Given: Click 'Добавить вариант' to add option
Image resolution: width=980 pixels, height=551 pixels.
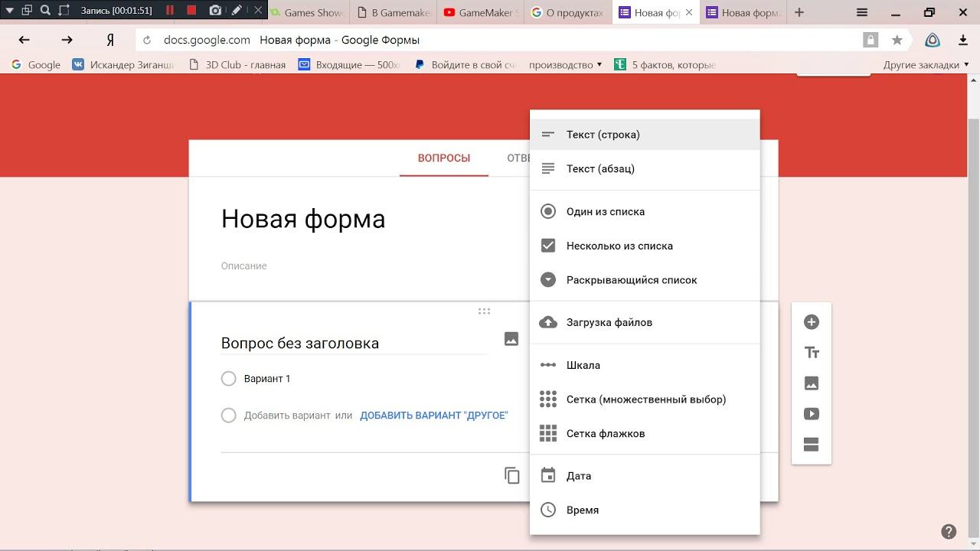Looking at the screenshot, I should (287, 416).
